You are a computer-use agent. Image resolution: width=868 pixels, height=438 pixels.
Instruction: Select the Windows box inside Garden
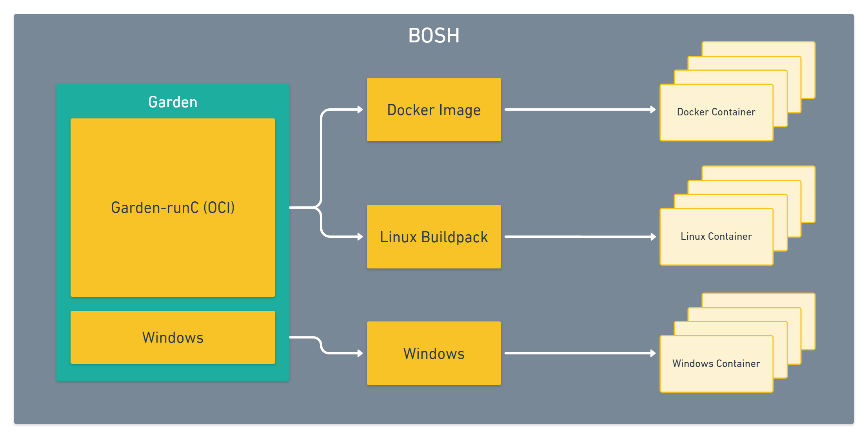coord(173,337)
